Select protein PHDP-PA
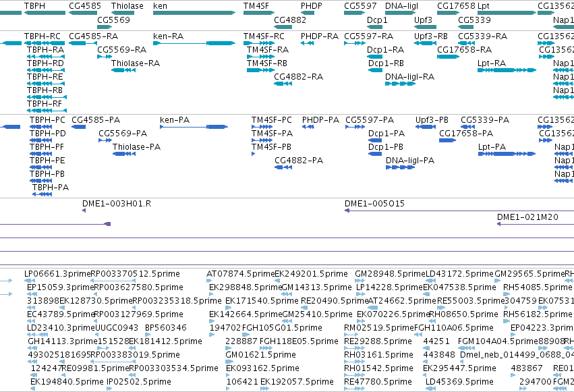 [320, 120]
